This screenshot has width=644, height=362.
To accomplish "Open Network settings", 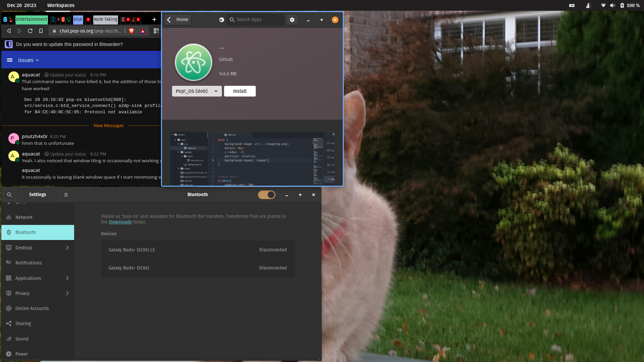I will [38, 217].
